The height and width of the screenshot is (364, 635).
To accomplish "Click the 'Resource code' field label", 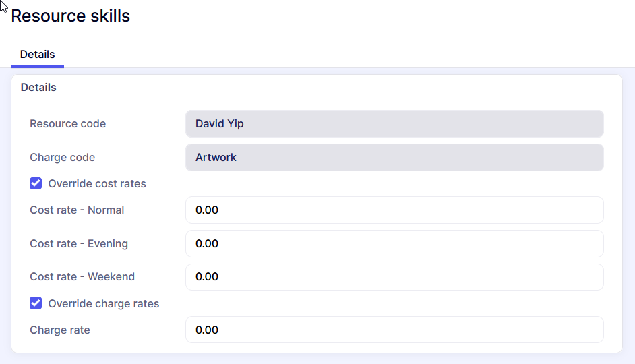I will click(x=67, y=124).
